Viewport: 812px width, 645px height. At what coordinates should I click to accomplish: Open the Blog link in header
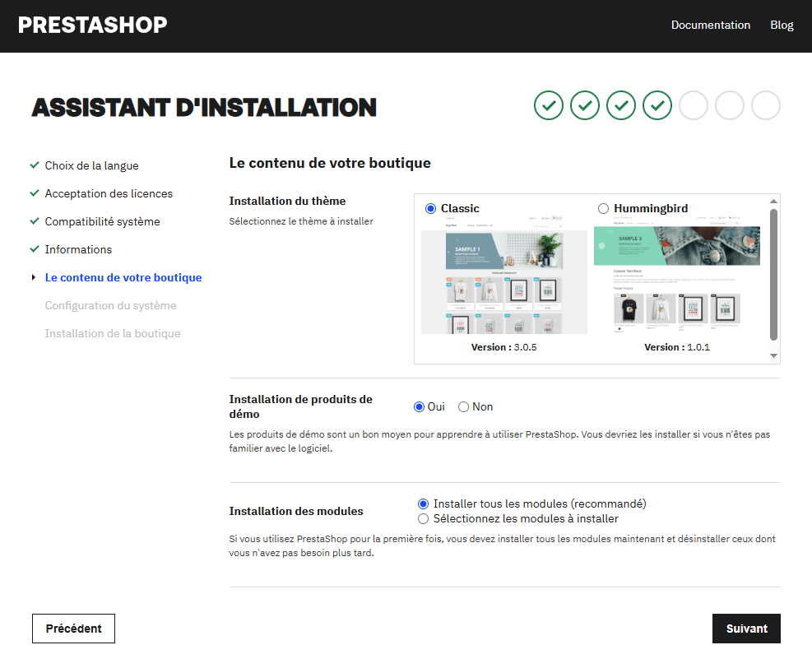click(782, 25)
